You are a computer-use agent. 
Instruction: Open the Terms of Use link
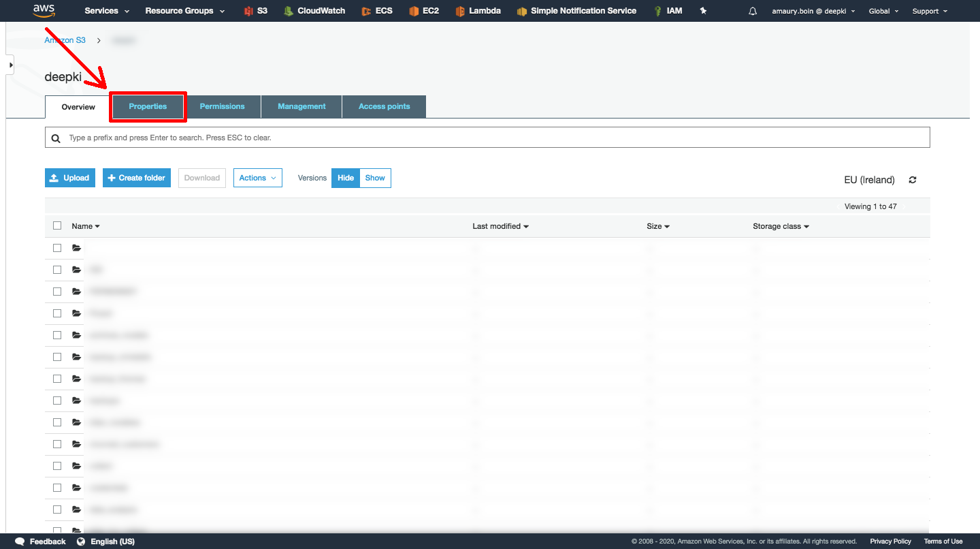943,542
